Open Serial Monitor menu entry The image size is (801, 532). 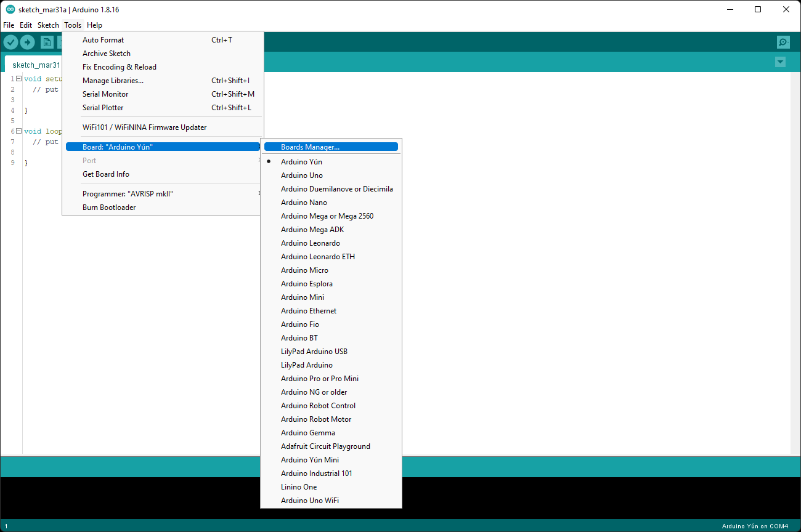point(163,94)
